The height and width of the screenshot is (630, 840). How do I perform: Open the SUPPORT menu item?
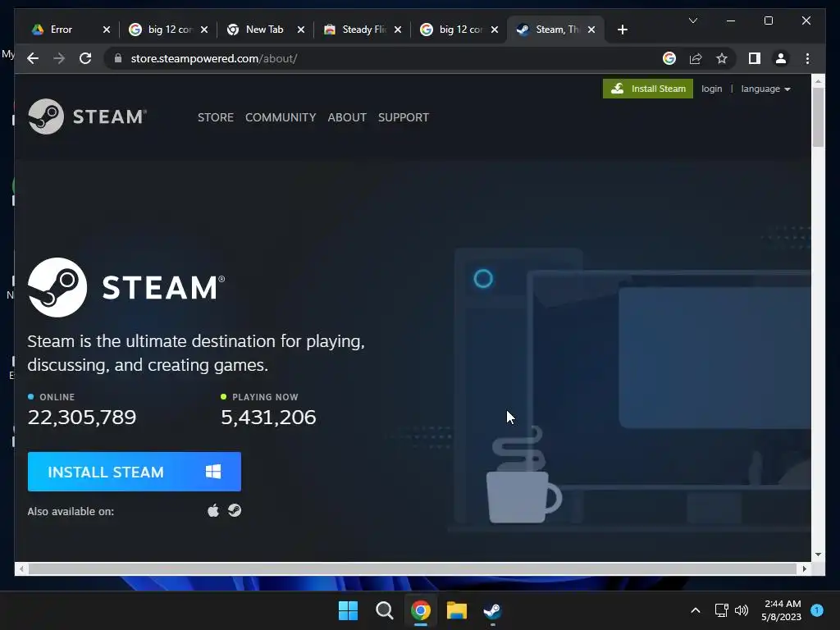(x=404, y=117)
